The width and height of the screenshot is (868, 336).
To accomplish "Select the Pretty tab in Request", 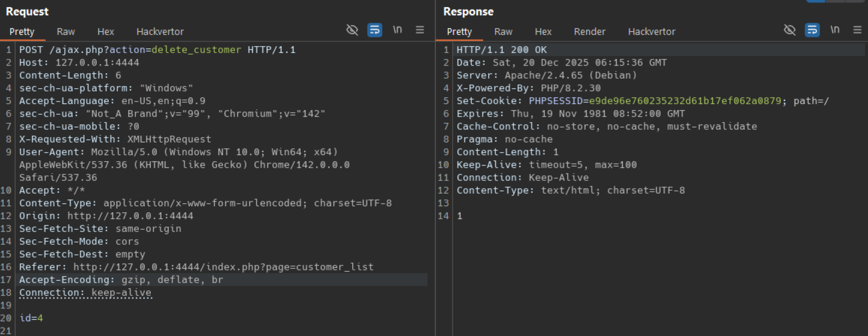I will [22, 32].
